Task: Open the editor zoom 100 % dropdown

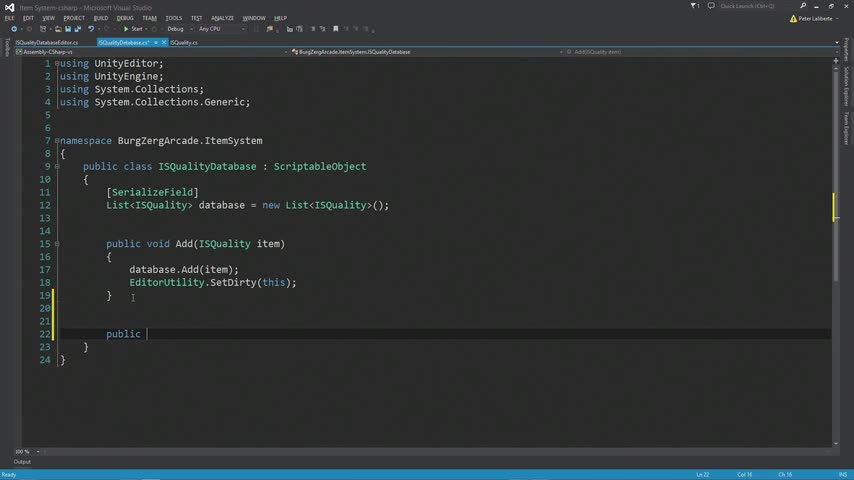Action: (x=27, y=452)
